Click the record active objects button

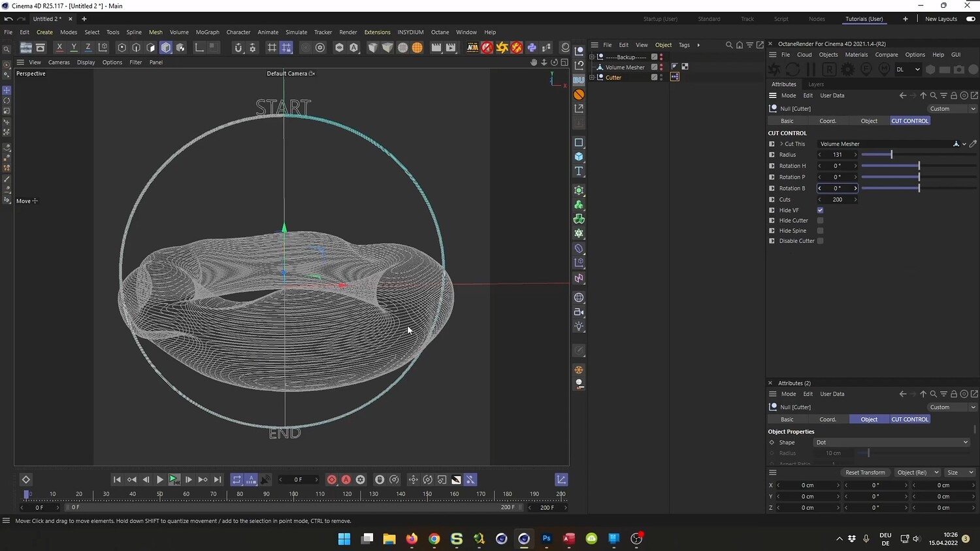click(332, 480)
